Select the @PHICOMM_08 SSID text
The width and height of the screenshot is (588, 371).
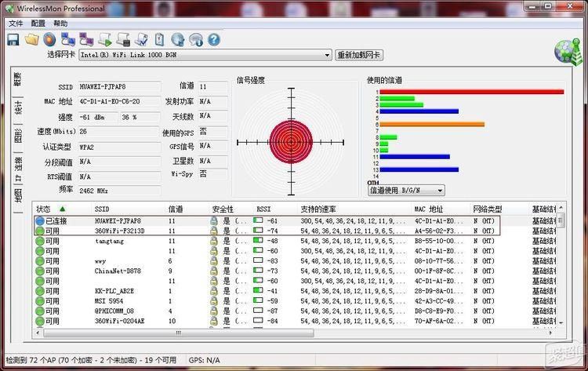(114, 311)
